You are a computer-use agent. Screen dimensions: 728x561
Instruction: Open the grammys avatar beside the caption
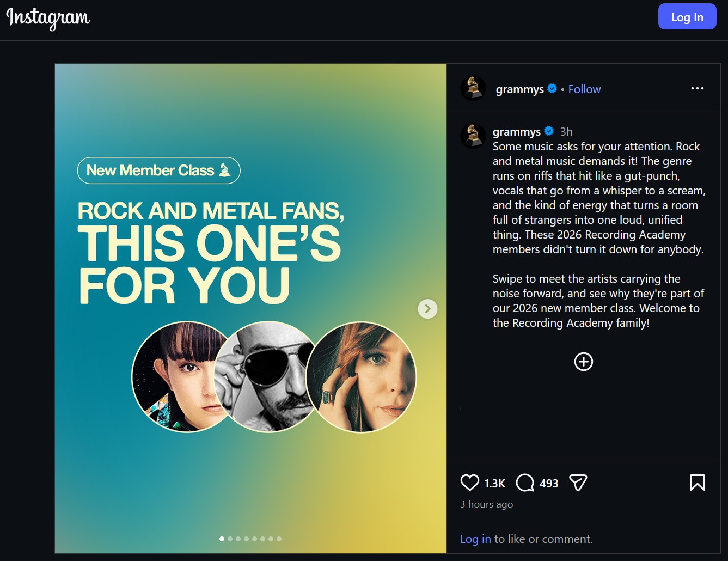[473, 136]
